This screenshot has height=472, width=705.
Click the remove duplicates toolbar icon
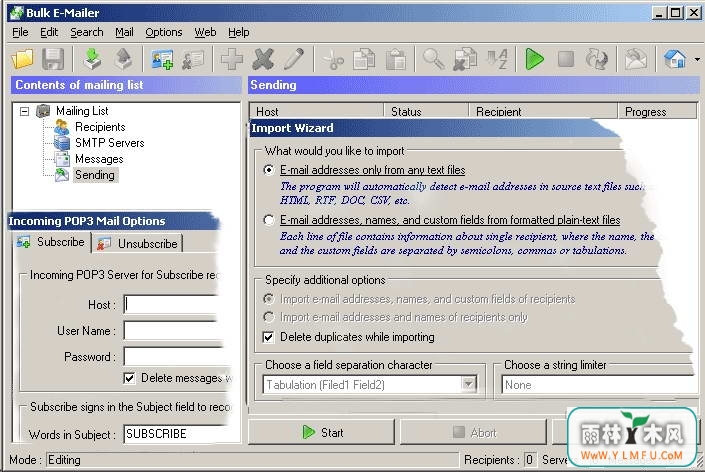(465, 59)
